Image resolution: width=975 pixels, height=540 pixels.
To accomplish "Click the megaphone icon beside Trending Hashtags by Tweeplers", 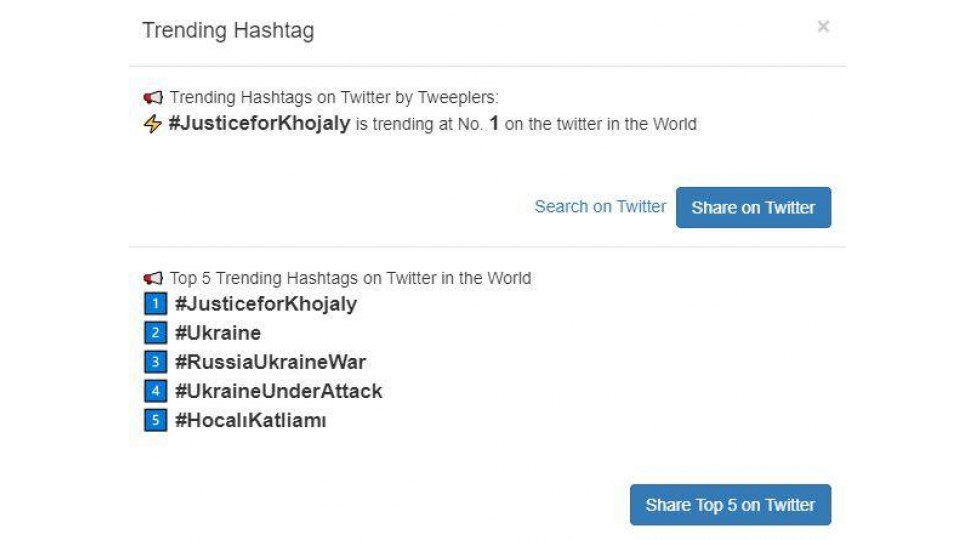I will [153, 98].
